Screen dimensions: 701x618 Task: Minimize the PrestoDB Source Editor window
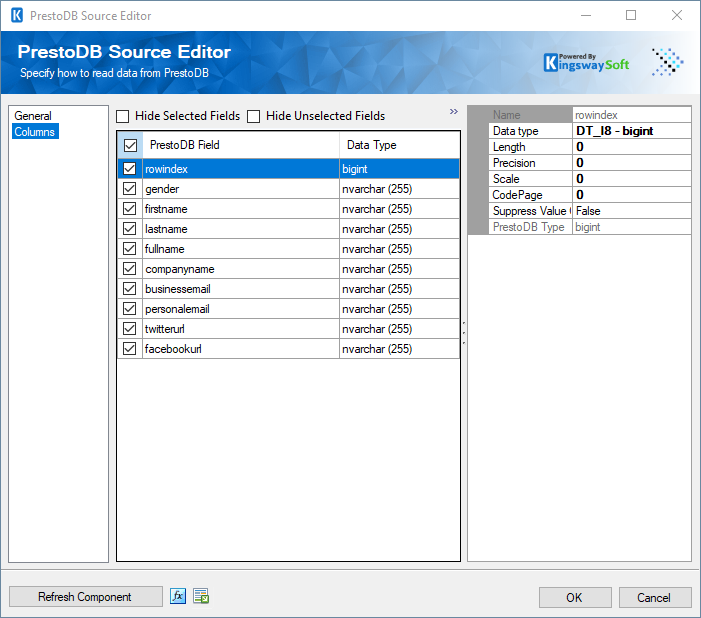click(586, 15)
